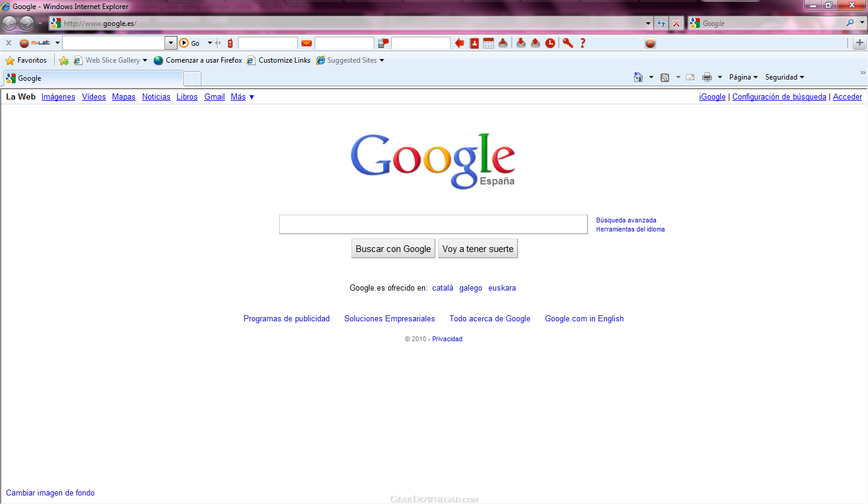Expand the Go button dropdown arrow
Image resolution: width=868 pixels, height=504 pixels.
pos(210,43)
